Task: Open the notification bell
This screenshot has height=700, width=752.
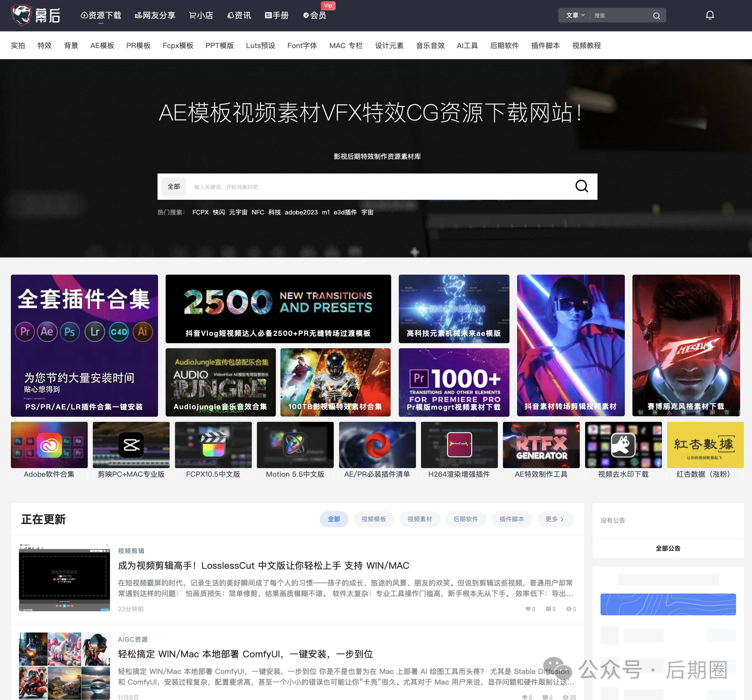Action: [x=710, y=15]
